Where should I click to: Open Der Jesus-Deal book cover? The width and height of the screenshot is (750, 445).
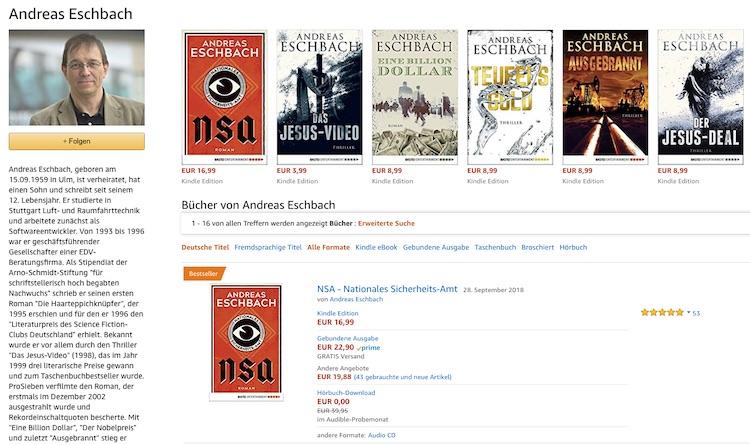pos(700,97)
